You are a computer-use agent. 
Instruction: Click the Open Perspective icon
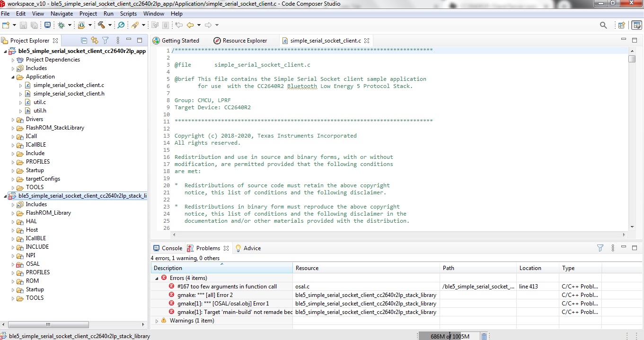622,25
